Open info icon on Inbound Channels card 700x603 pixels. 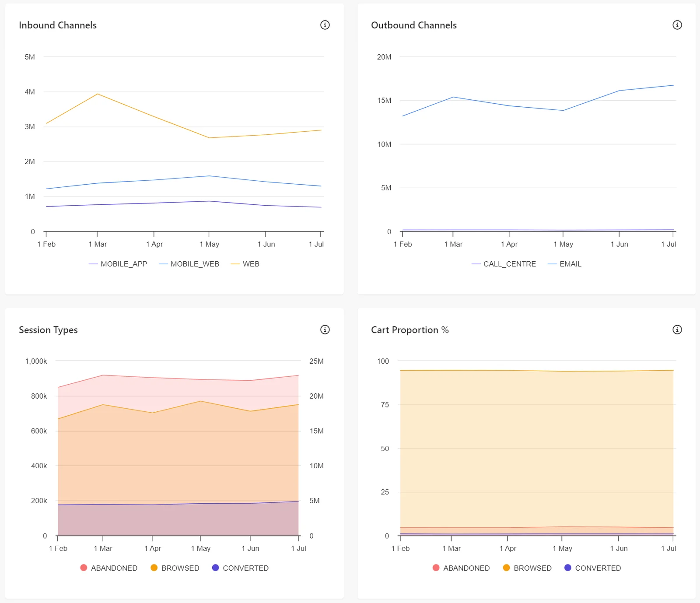(325, 25)
